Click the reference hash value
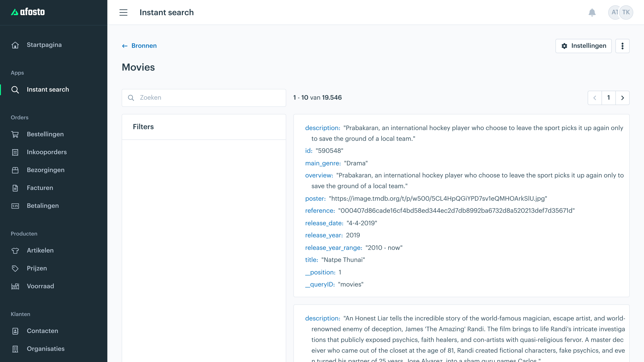644x362 pixels. coord(456,211)
